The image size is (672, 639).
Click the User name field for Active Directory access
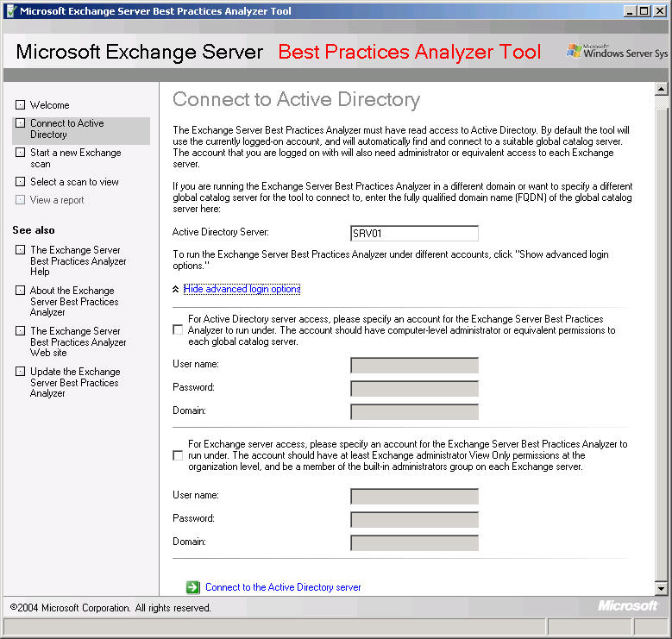[414, 366]
